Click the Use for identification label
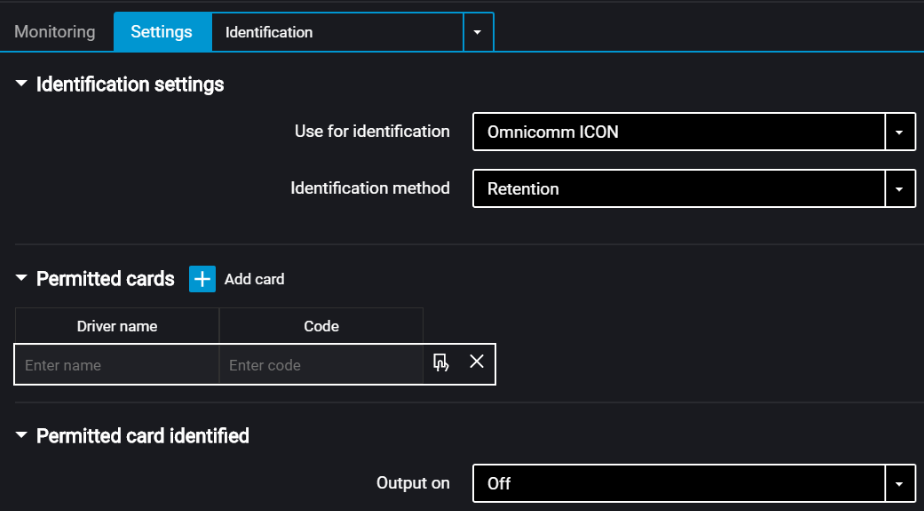Screen dimensions: 924x511 [372, 131]
